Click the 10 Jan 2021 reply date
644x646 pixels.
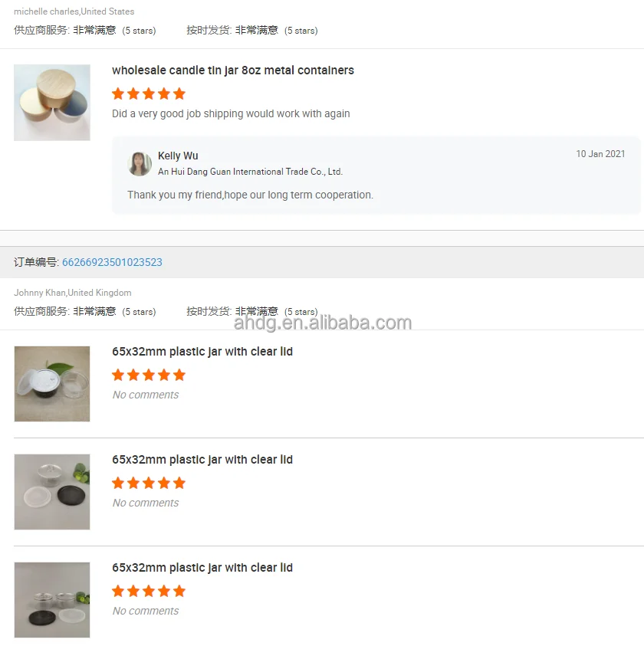pos(600,154)
